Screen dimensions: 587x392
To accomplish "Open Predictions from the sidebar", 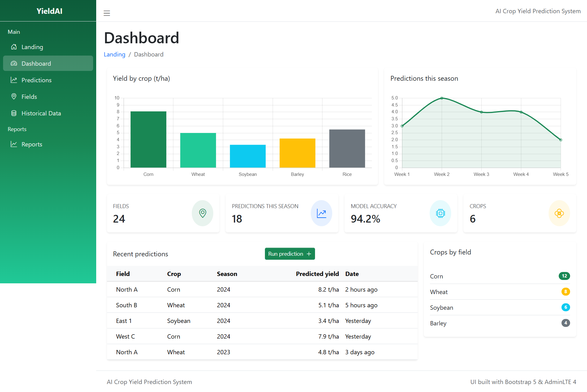I will point(36,80).
